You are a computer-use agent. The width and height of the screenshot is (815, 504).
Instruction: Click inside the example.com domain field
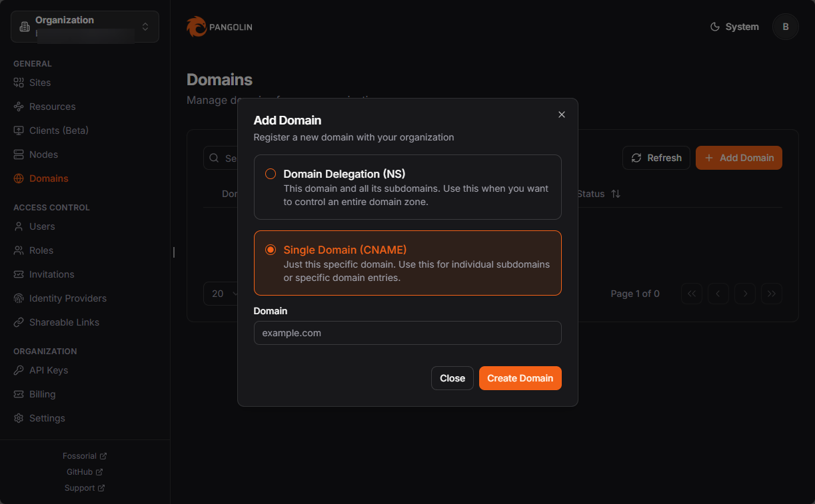407,333
